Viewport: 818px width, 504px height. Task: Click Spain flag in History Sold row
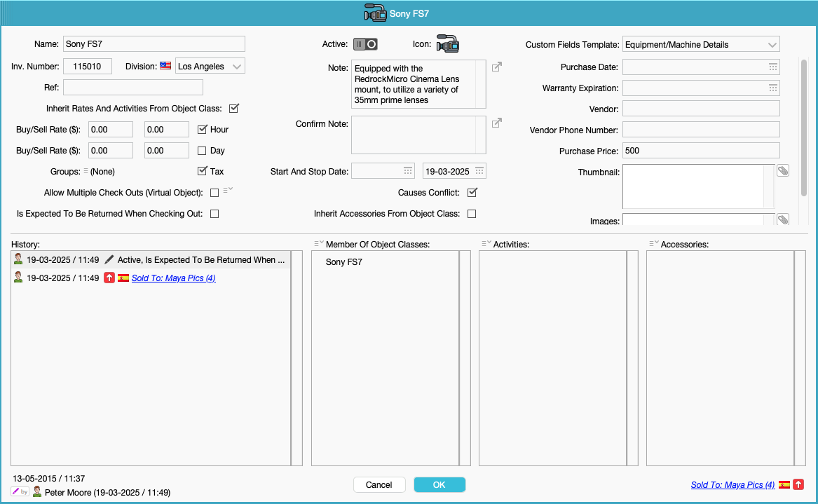pos(123,278)
